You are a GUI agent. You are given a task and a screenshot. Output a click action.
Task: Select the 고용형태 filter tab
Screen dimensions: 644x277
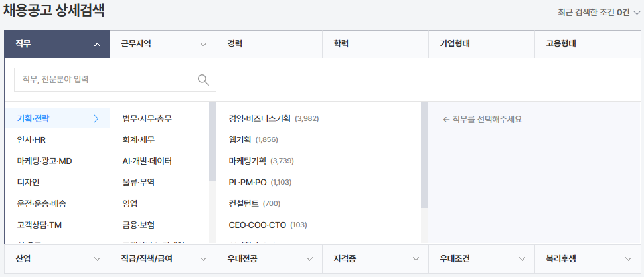[x=587, y=44]
